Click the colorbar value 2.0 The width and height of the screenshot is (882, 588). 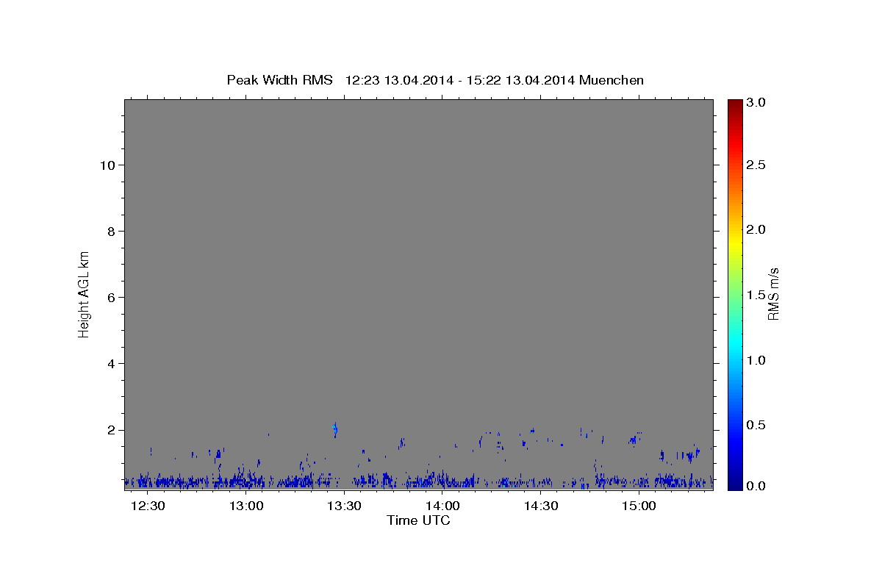[x=756, y=230]
